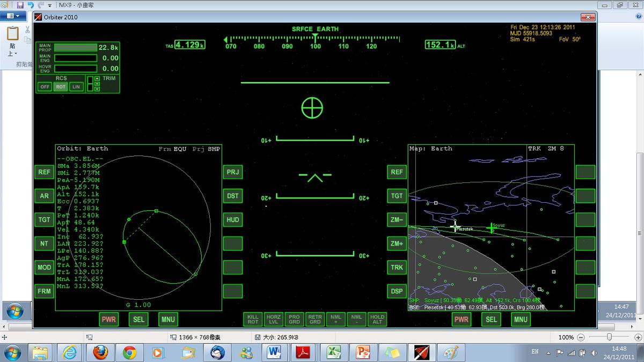Toggle the KILL ROT autopilot button

click(253, 319)
